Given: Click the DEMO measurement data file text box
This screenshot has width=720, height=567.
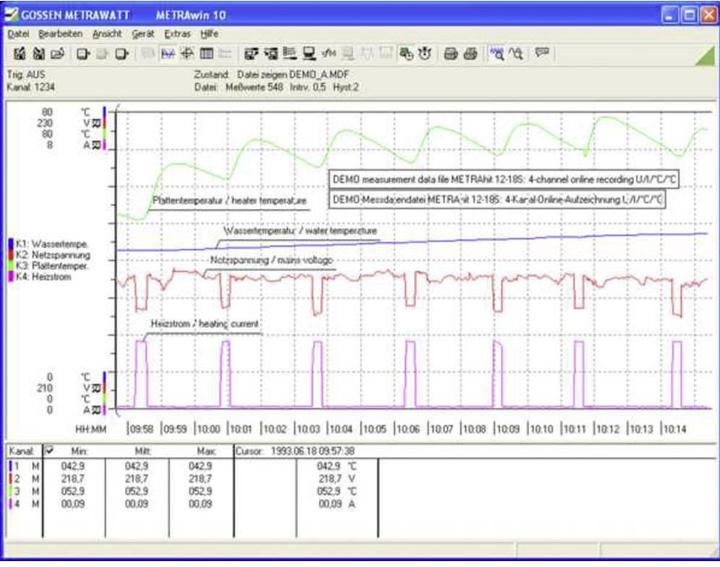Looking at the screenshot, I should tap(504, 180).
